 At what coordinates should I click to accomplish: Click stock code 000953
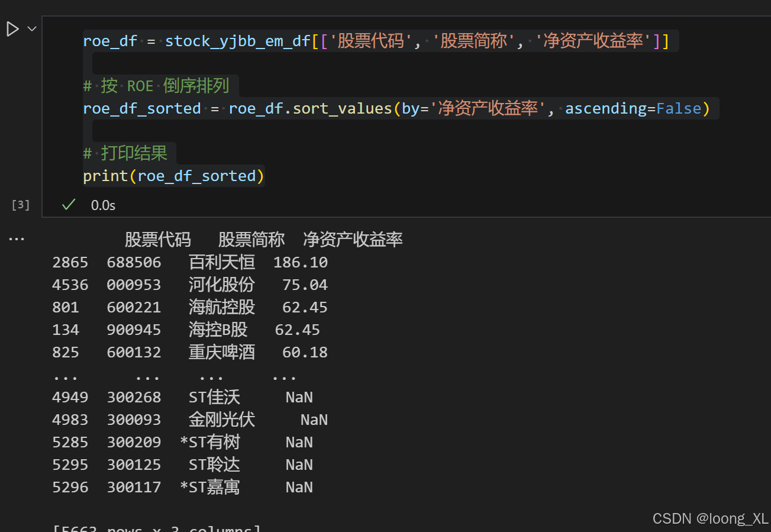coord(134,285)
